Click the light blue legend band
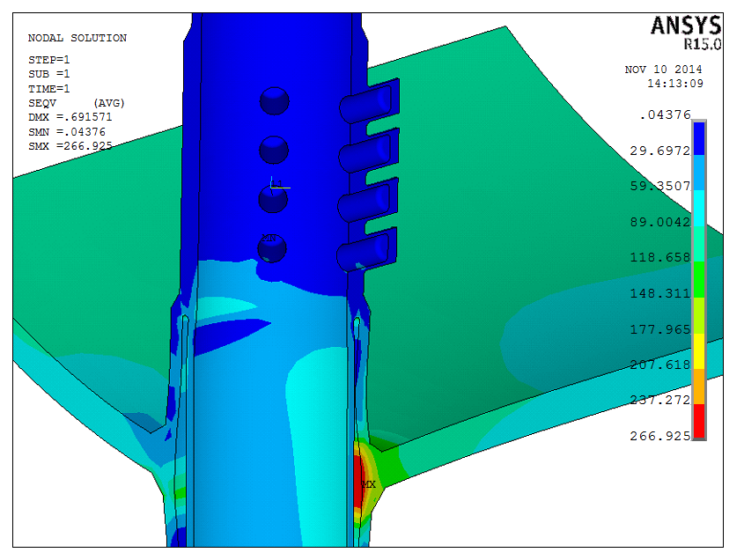This screenshot has width=744, height=560. click(699, 173)
